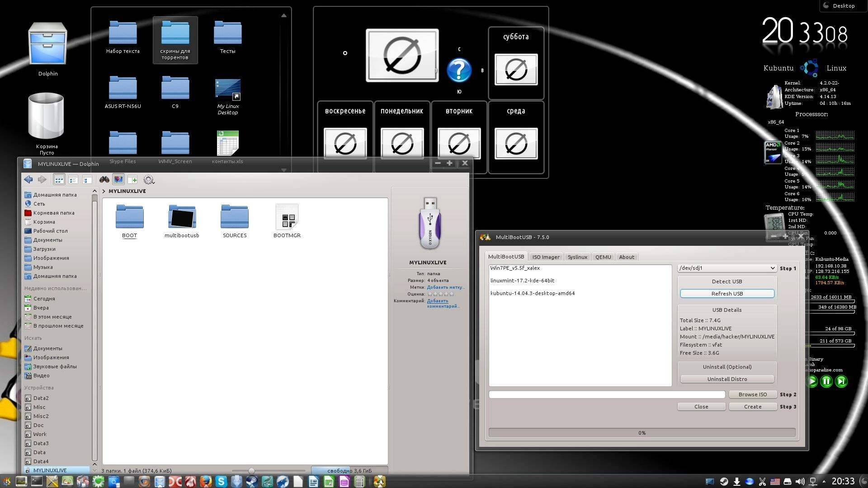Viewport: 868px width, 488px height.
Task: Click the Close button in MultiBootUSB
Action: coord(701,407)
